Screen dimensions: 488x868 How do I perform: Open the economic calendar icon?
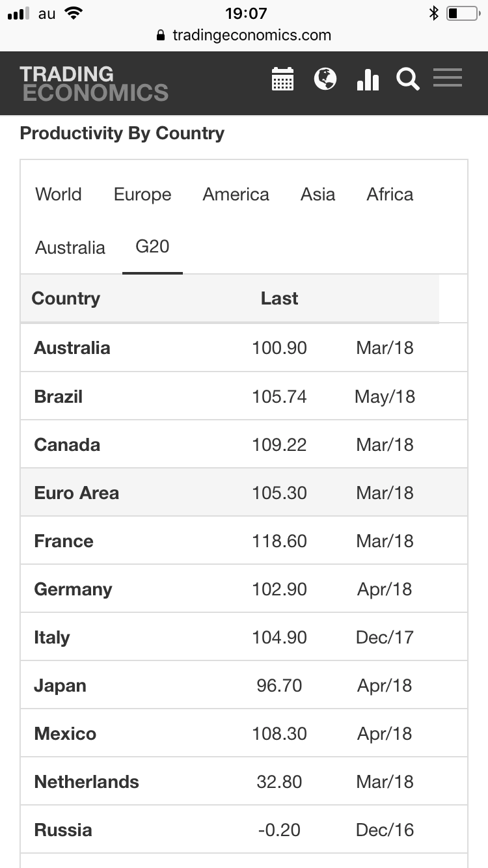coord(282,79)
